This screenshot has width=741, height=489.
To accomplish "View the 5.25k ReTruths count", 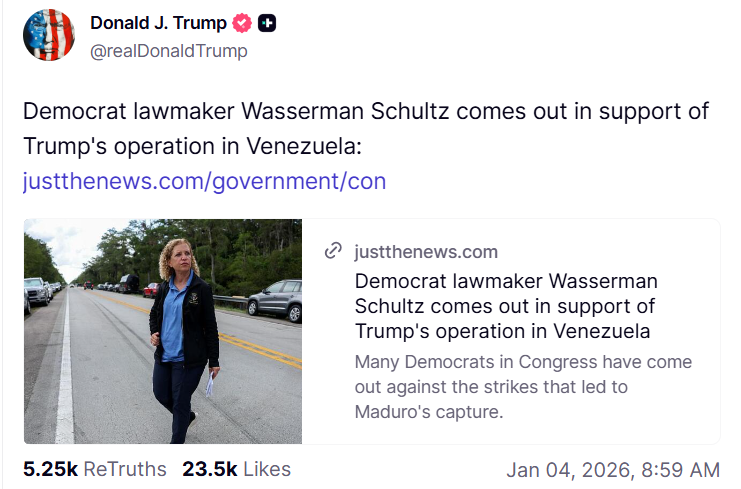I will tap(95, 469).
